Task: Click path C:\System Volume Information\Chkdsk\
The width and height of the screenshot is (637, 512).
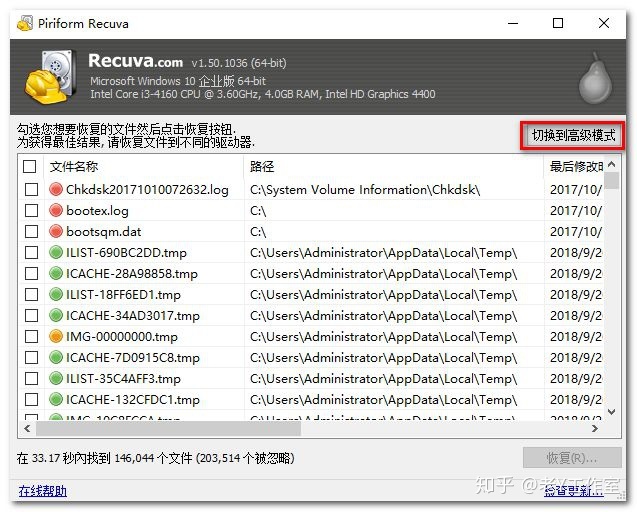Action: [365, 190]
